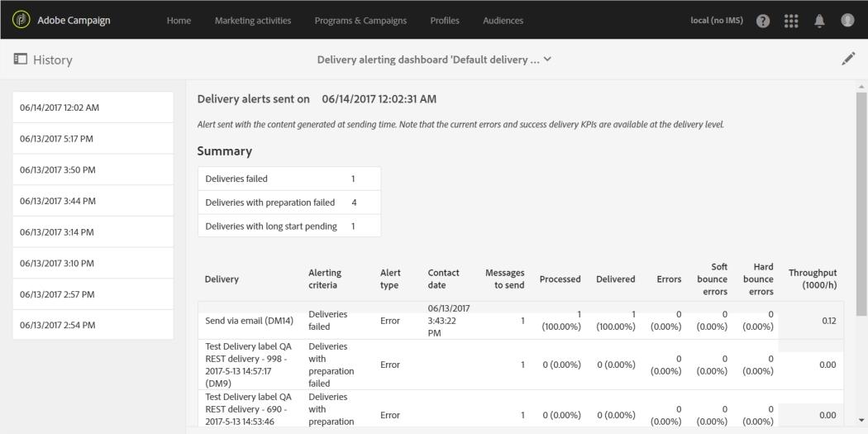Image resolution: width=868 pixels, height=434 pixels.
Task: Open Marketing activities menu
Action: pyautogui.click(x=253, y=21)
